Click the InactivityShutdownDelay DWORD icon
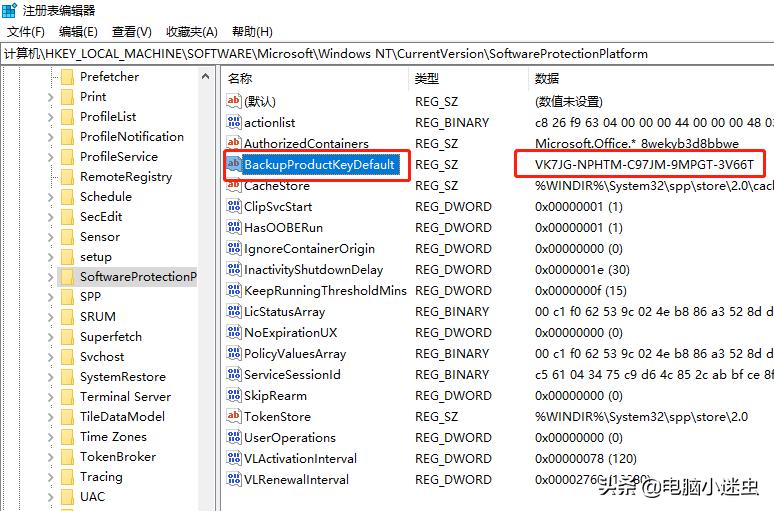 click(x=233, y=269)
